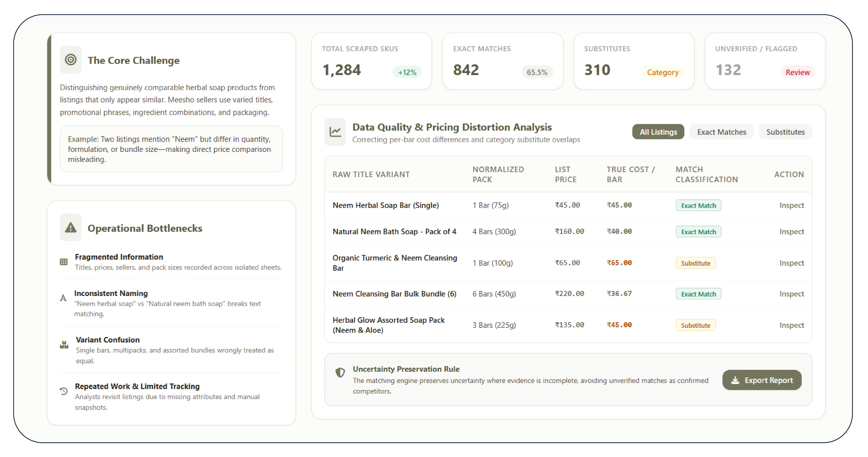Select the All Listings filter tab
This screenshot has width=868, height=457.
658,132
